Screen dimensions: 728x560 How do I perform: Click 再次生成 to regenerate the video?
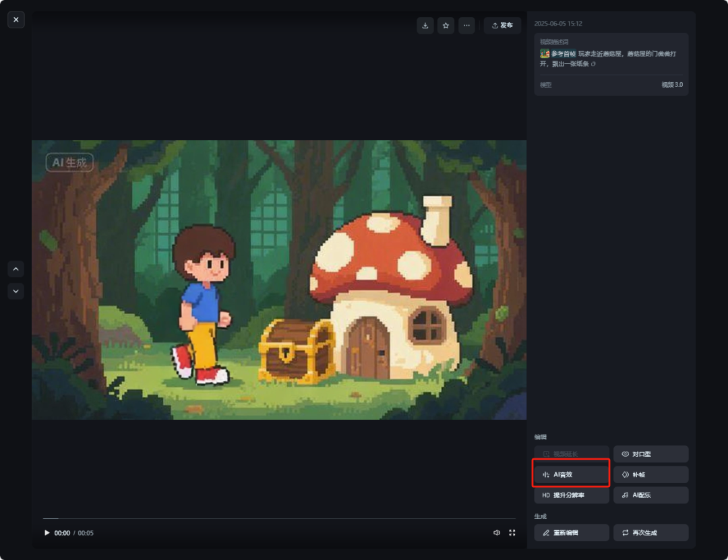(650, 533)
